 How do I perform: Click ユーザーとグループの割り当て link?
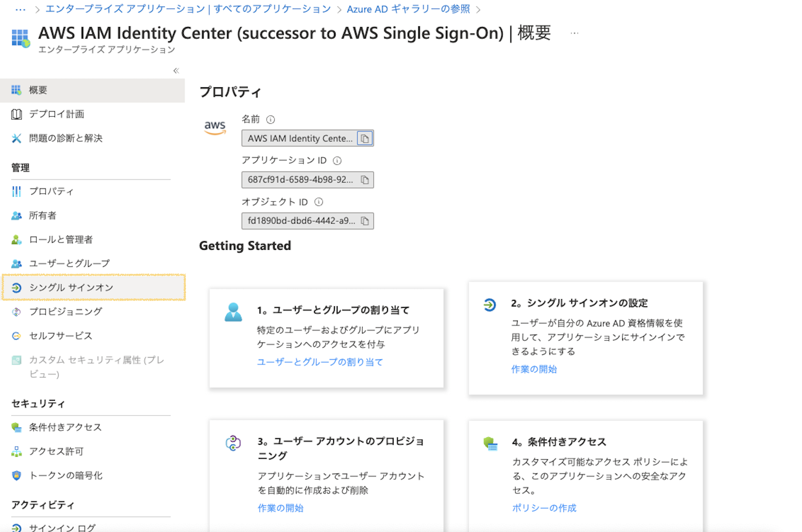(x=320, y=362)
